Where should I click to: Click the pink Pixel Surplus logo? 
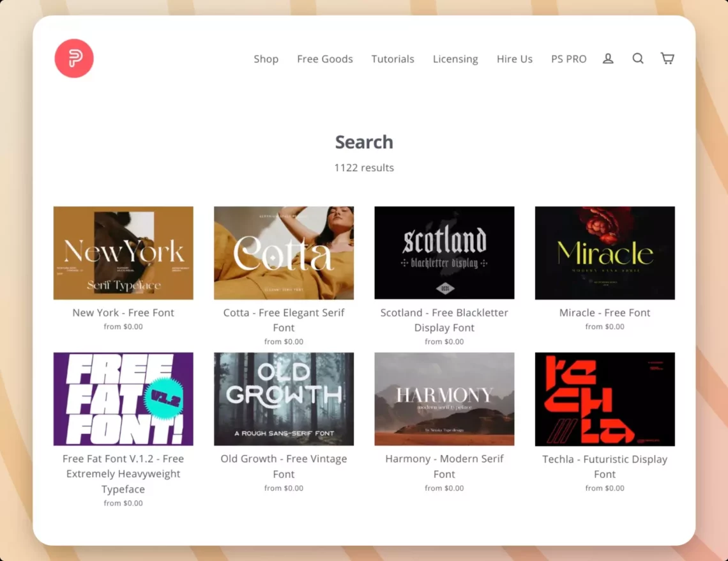tap(74, 59)
